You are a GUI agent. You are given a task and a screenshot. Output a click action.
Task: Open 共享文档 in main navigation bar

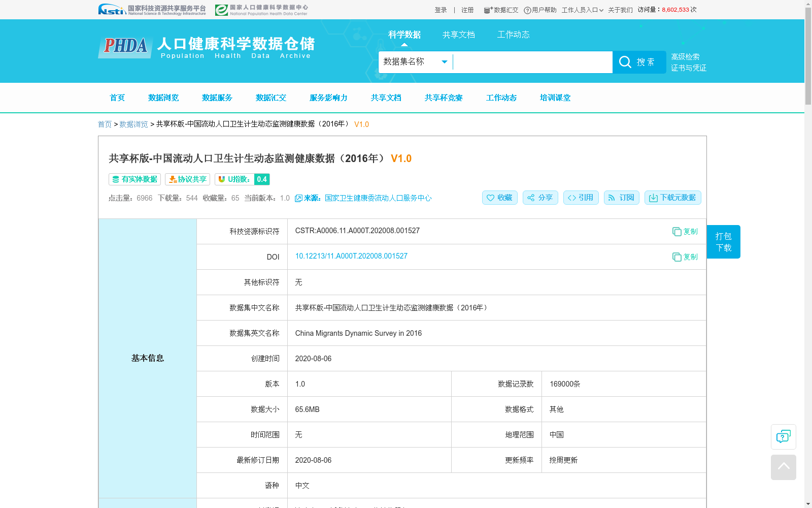[386, 98]
